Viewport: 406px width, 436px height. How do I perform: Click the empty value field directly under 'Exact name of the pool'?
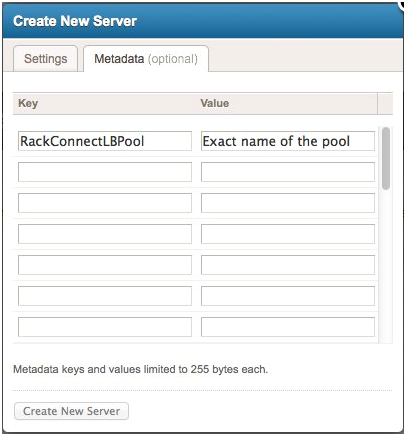(288, 172)
